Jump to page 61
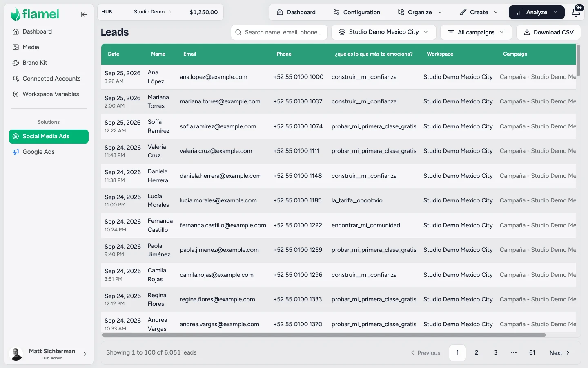Screen dimensions: 588x368 pos(532,352)
